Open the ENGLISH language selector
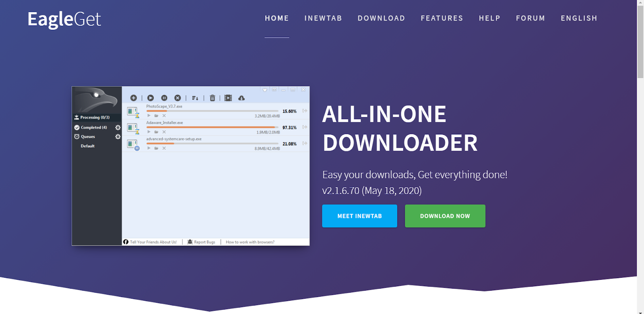 tap(579, 18)
